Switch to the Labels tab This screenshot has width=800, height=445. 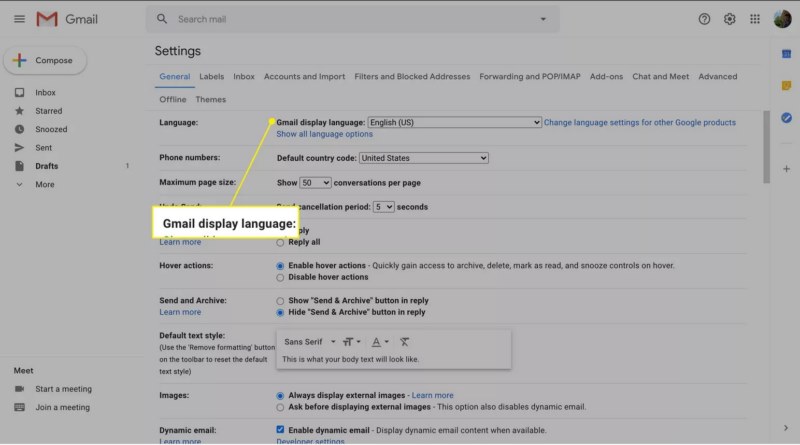pyautogui.click(x=211, y=77)
